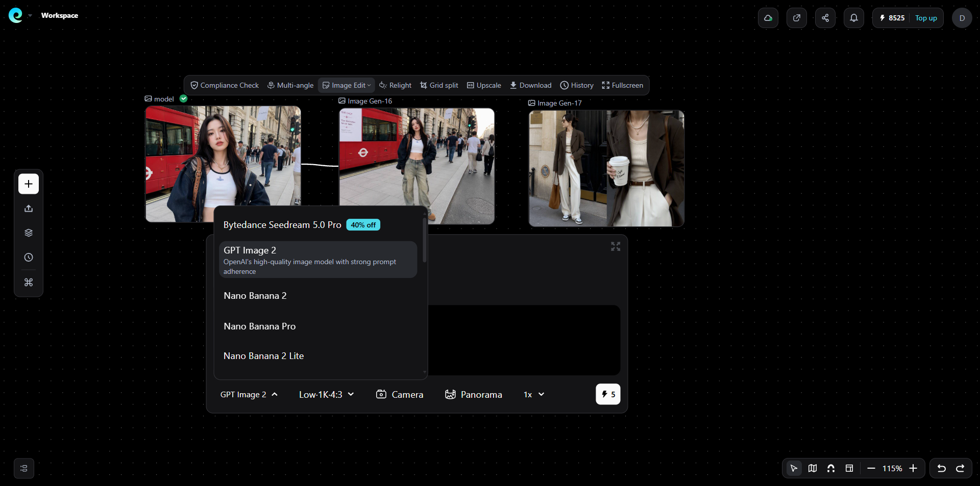Screen dimensions: 980x486
Task: Open the command shortcuts icon in sidebar
Action: 29,282
